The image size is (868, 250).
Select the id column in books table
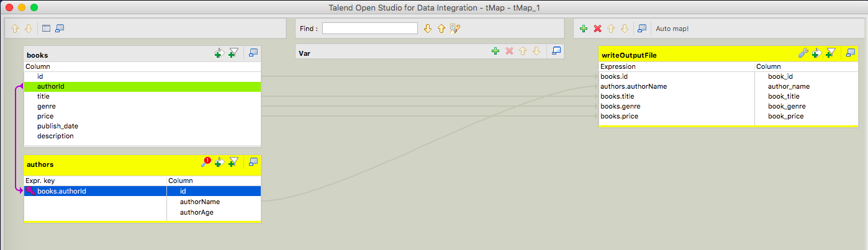142,77
